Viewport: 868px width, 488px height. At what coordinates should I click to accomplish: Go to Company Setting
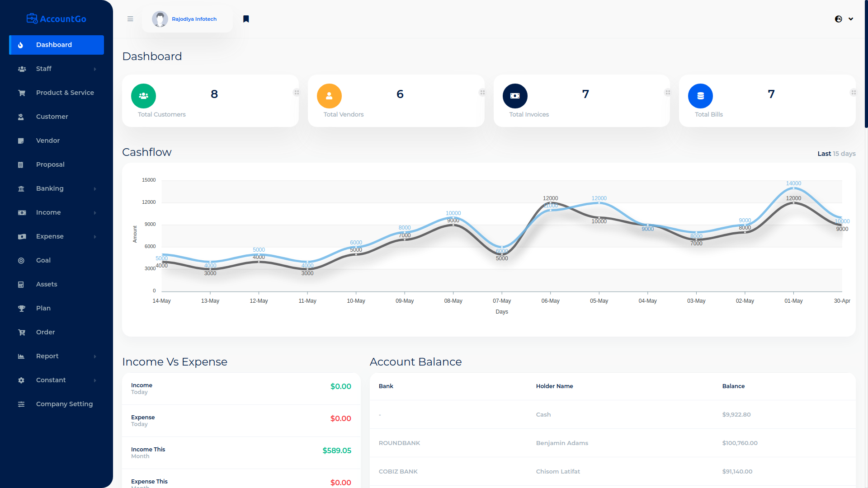pos(64,404)
